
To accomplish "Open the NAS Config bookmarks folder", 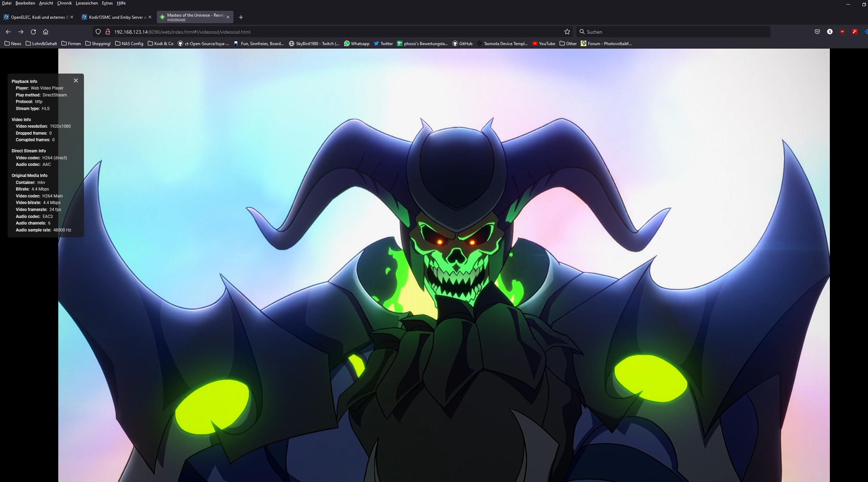I will point(129,44).
